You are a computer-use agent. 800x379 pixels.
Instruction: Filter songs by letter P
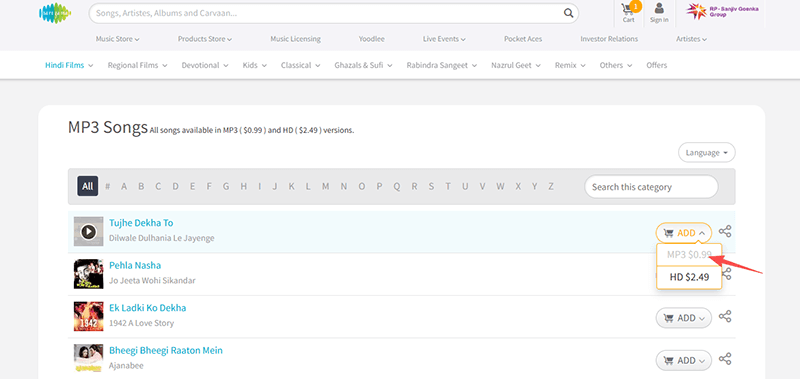point(379,186)
